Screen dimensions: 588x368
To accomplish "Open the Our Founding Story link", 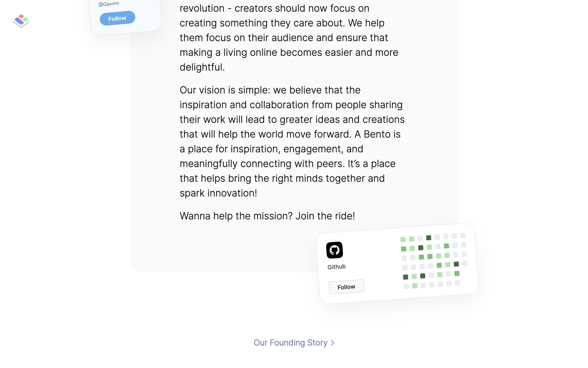I will pyautogui.click(x=291, y=343).
